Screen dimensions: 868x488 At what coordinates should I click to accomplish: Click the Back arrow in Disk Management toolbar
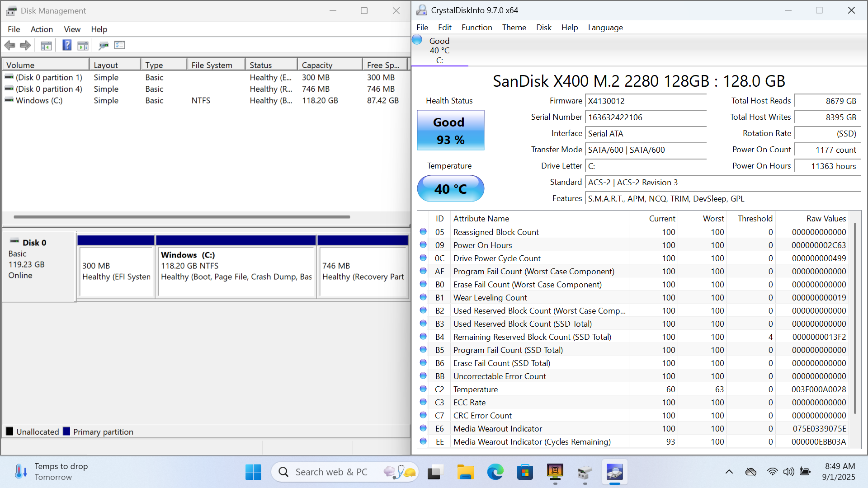point(9,45)
